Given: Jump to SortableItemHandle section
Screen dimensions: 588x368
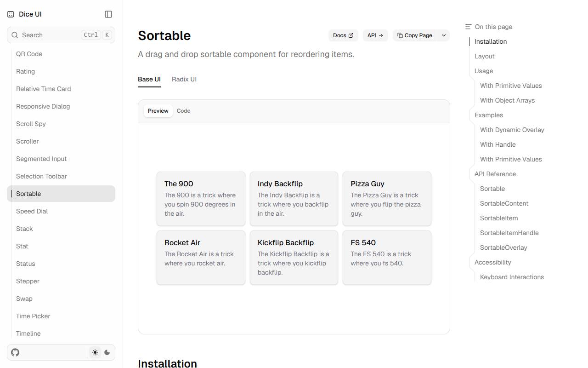Looking at the screenshot, I should point(509,233).
